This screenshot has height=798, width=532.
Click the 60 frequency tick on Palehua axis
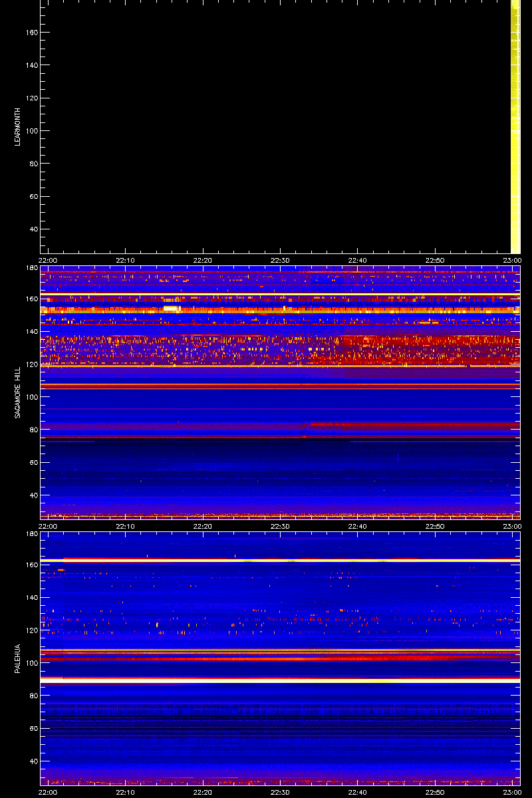[x=33, y=729]
